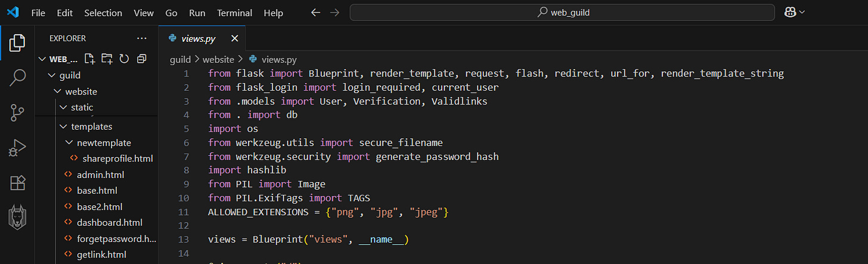This screenshot has height=264, width=868.
Task: Refresh the Explorer file tree
Action: [124, 59]
